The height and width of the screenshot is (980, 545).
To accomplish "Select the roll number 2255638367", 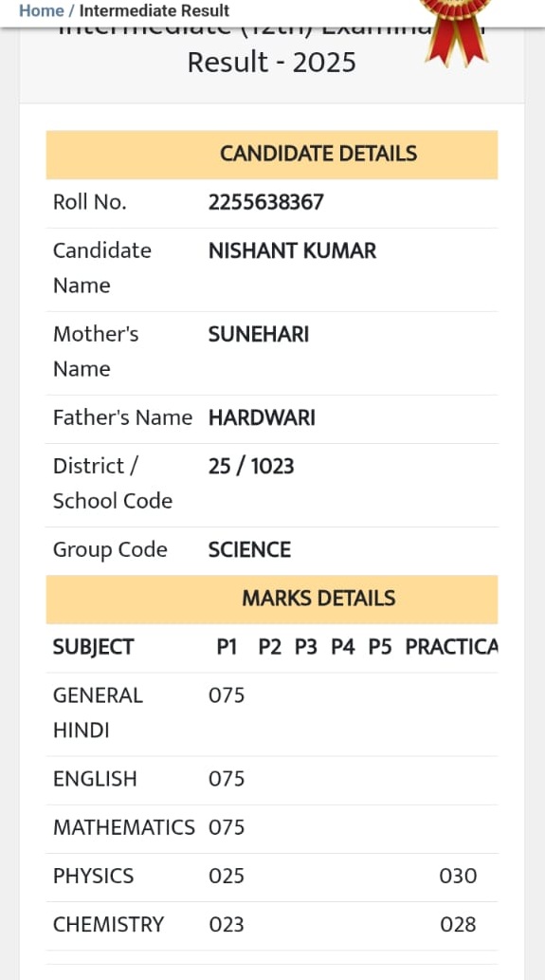I will 266,202.
